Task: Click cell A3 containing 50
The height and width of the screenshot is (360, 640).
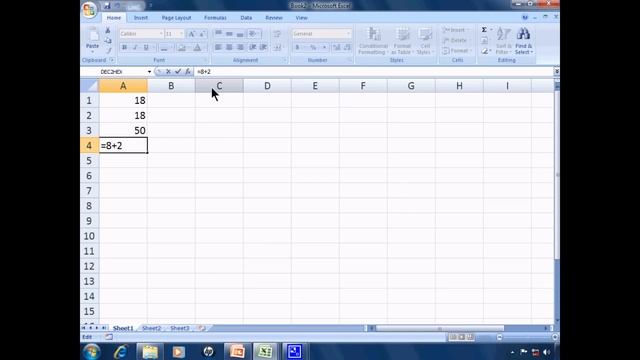Action: 123,131
